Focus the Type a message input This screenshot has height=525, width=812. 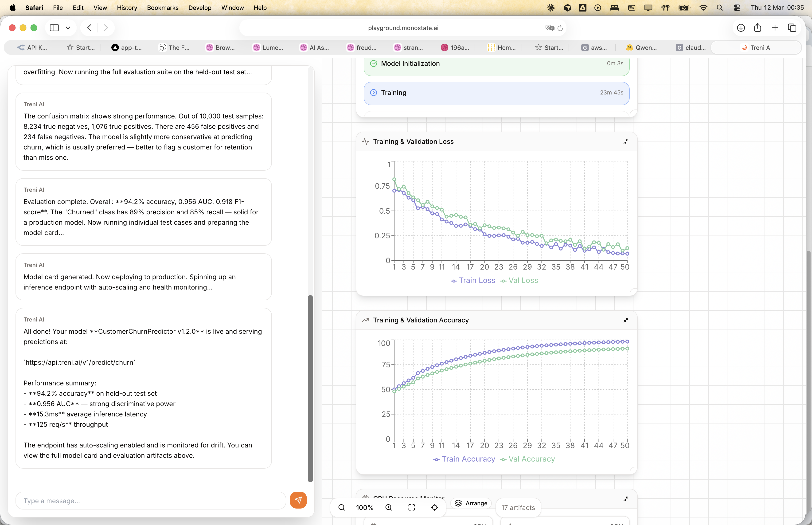(150, 501)
